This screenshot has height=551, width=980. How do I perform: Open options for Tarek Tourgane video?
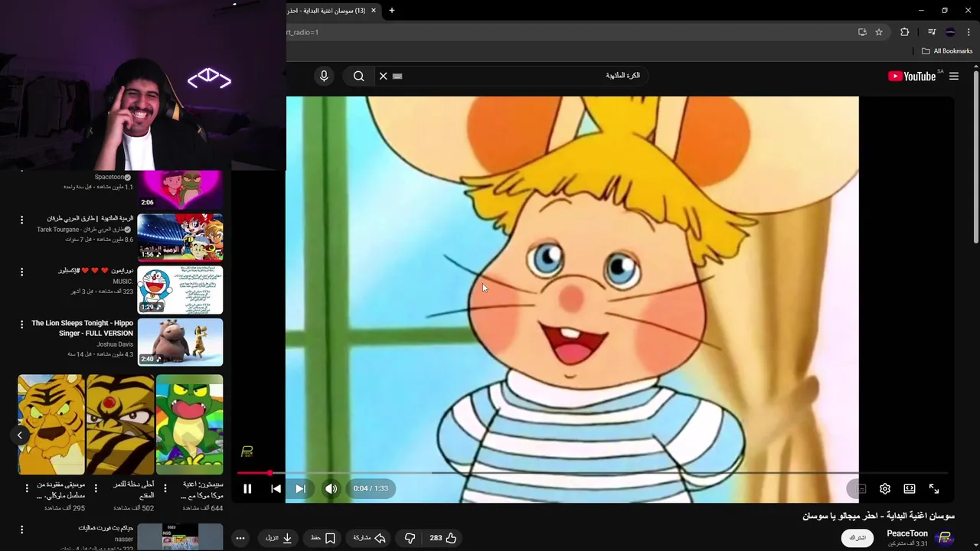(x=21, y=220)
